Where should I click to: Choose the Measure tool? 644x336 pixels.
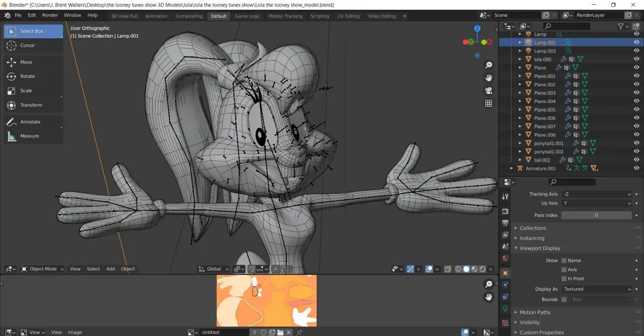(x=33, y=136)
